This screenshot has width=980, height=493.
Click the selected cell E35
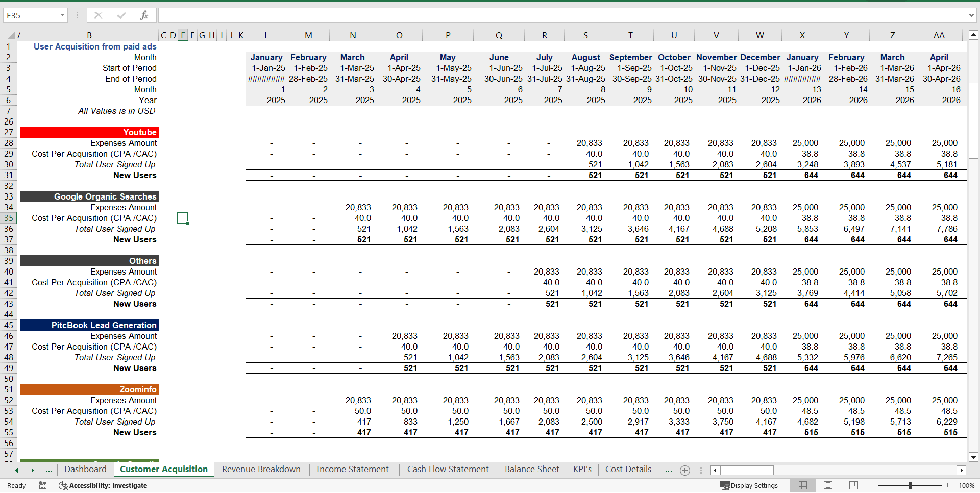(x=183, y=218)
